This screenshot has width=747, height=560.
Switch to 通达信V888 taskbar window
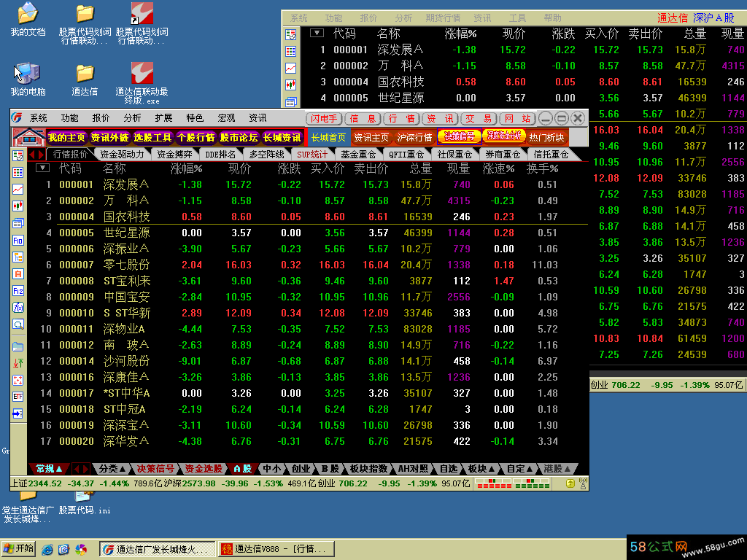pos(276,549)
